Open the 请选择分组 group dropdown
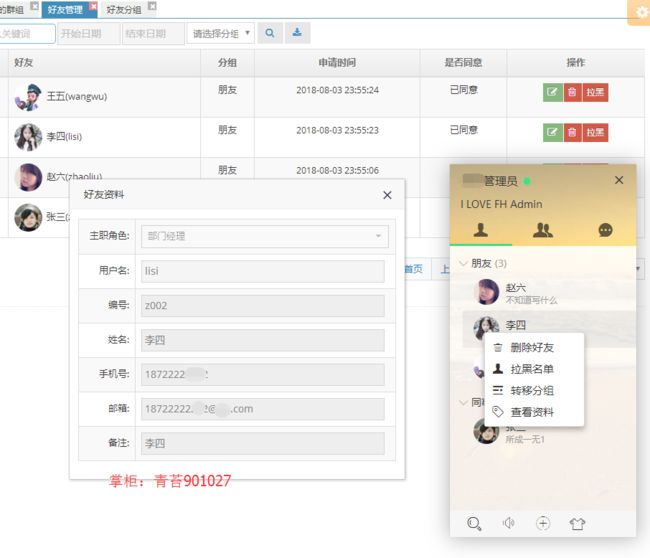This screenshot has width=650, height=558. tap(221, 34)
